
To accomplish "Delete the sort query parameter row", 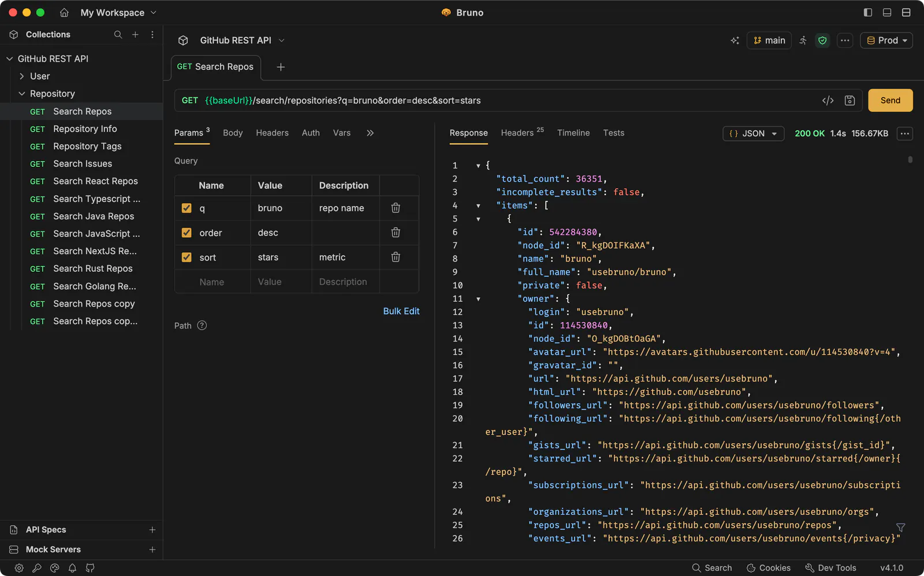I will coord(396,257).
